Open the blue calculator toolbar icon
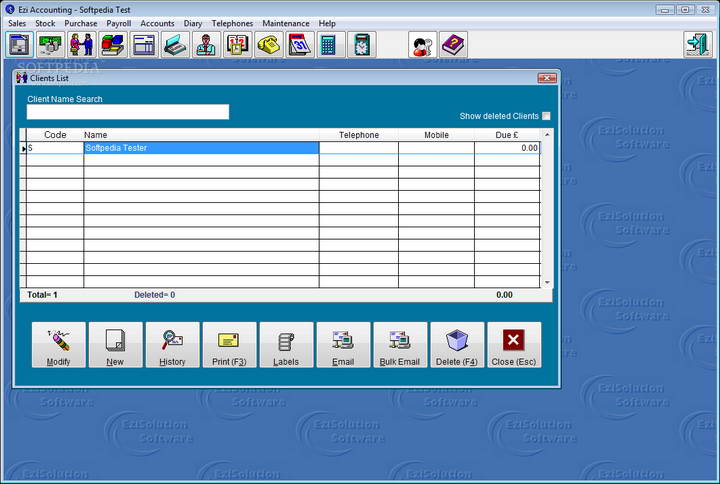 tap(331, 45)
